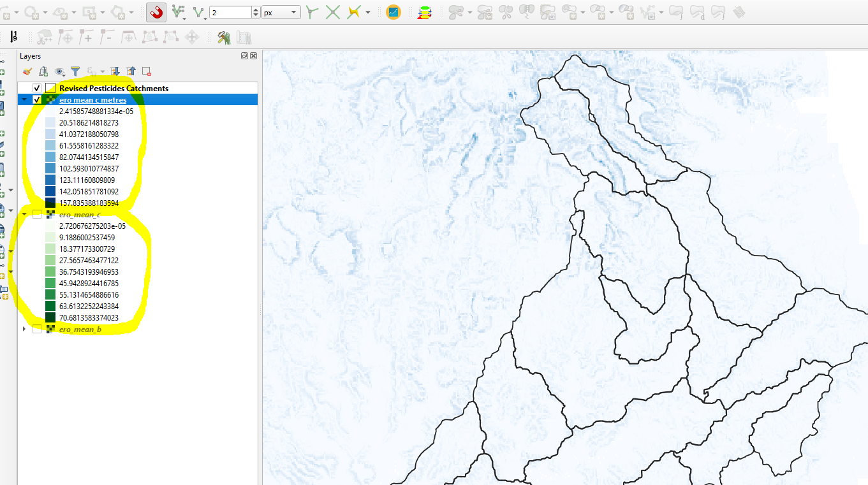Screen dimensions: 868x485
Task: Click the darkest blue 157.835388183594 swatch
Action: [x=50, y=203]
